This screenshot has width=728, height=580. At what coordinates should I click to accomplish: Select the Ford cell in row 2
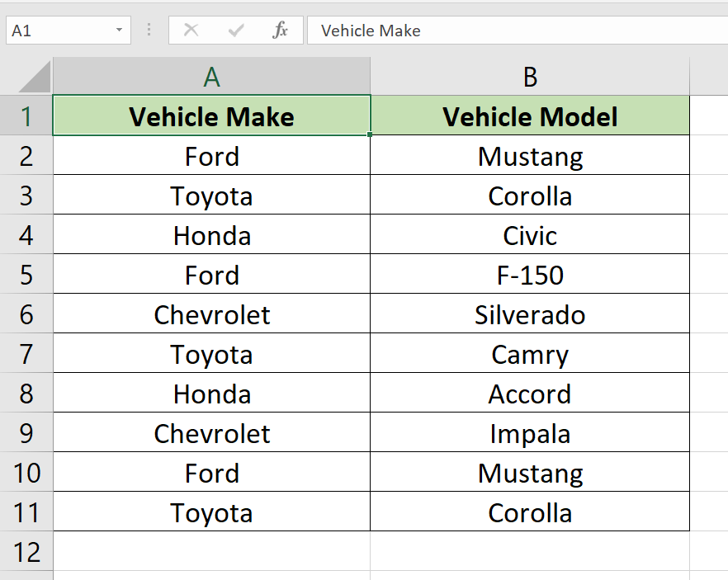pyautogui.click(x=211, y=155)
